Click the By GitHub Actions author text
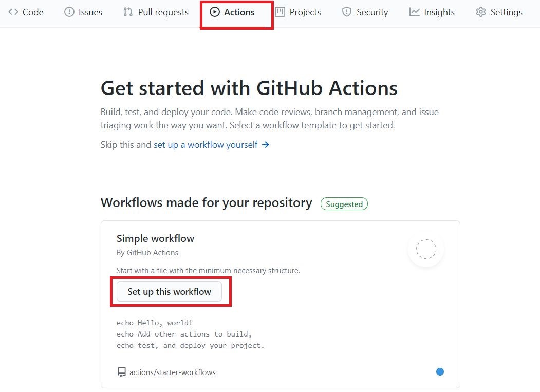The height and width of the screenshot is (392, 540). [147, 253]
